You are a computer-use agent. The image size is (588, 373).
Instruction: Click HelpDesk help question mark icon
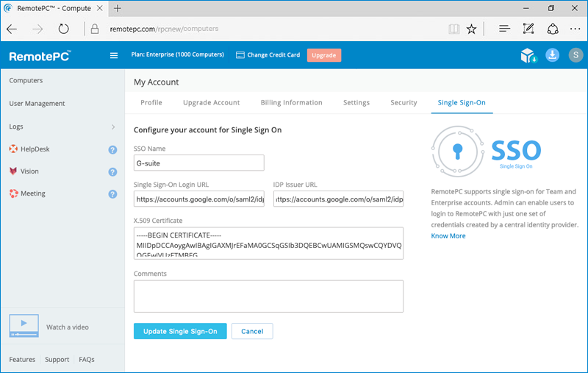(x=112, y=149)
